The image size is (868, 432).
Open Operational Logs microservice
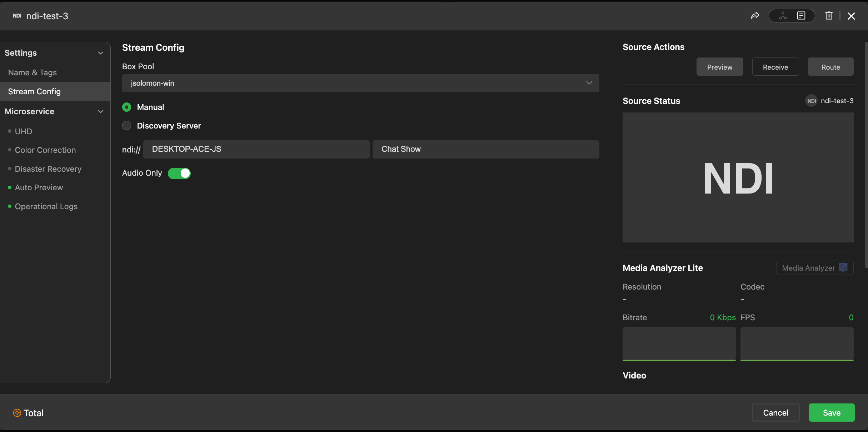[46, 206]
